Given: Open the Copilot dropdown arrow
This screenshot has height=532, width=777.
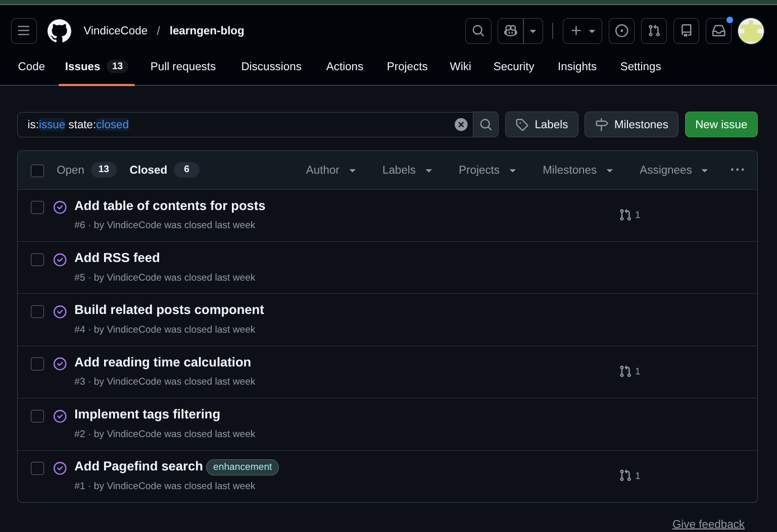Looking at the screenshot, I should (533, 31).
